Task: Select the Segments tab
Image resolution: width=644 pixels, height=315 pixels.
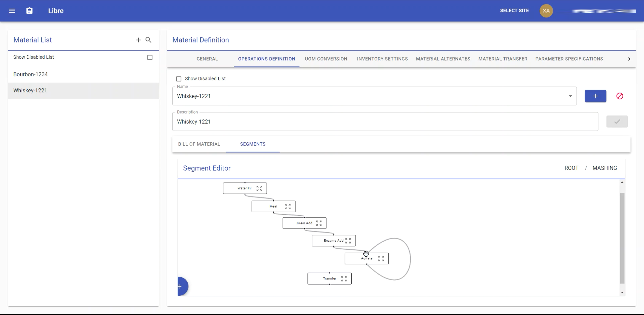Action: pos(253,144)
